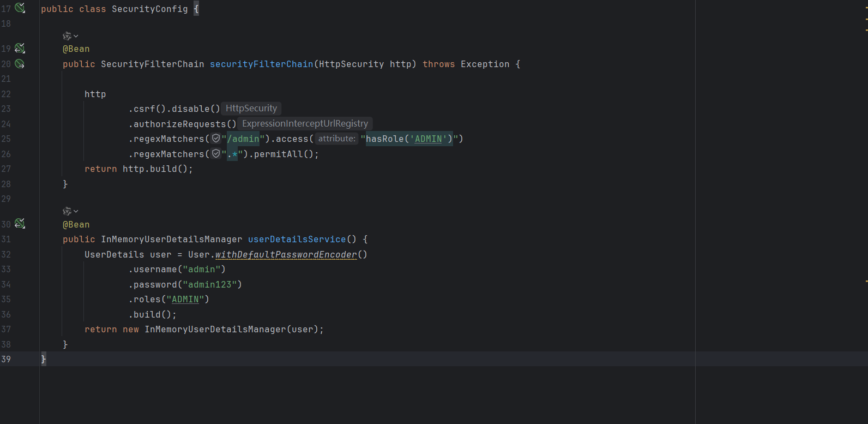Toggle a breakpoint at line number 23

click(6, 109)
